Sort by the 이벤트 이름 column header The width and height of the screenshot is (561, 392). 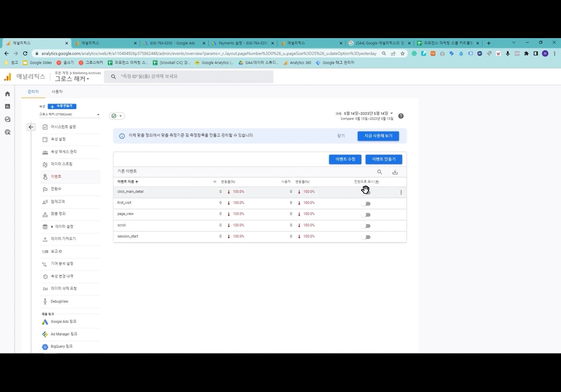tap(128, 182)
